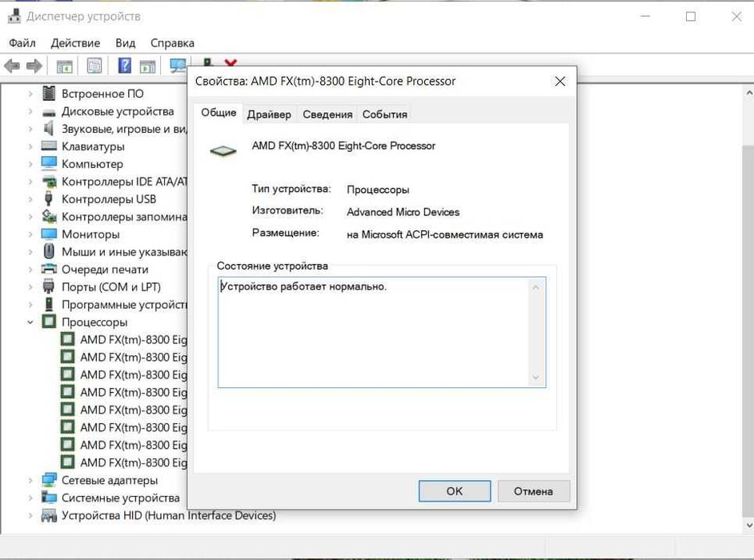Expand the Встроенное ПО node
This screenshot has width=754, height=560.
(x=30, y=94)
